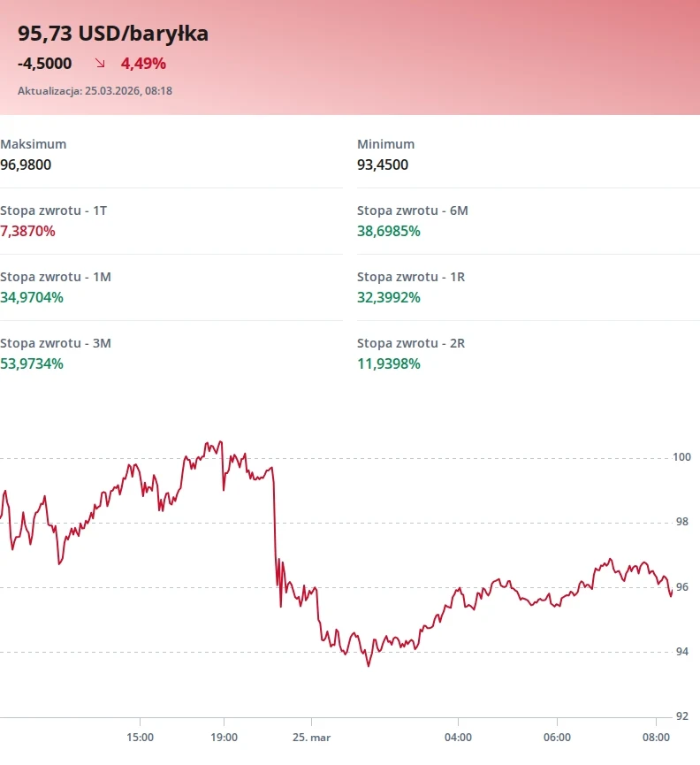The width and height of the screenshot is (700, 765).
Task: Select the 53,9734% three-month return value
Action: (x=32, y=363)
